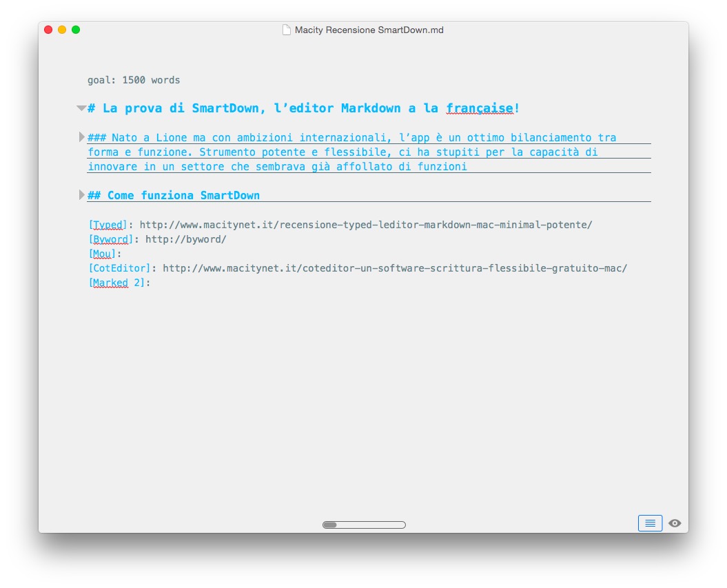727x588 pixels.
Task: Click the CotEditor macitynet.it URL
Action: [x=395, y=268]
